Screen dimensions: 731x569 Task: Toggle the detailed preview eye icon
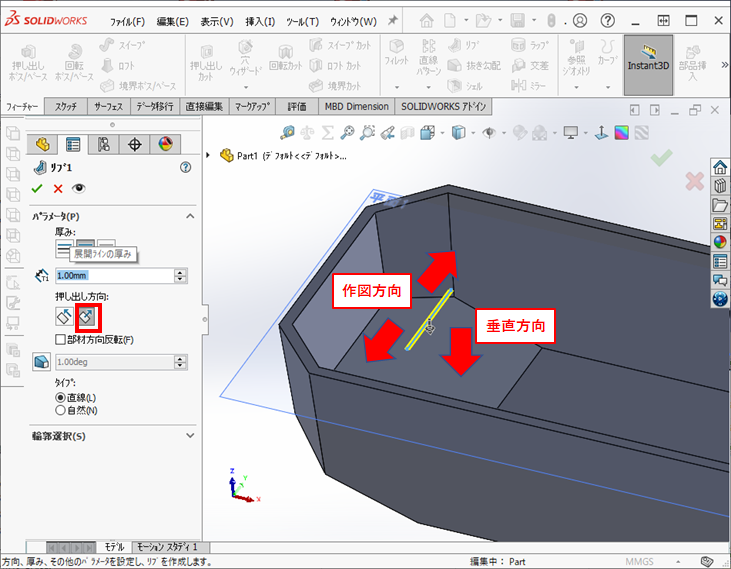(79, 188)
